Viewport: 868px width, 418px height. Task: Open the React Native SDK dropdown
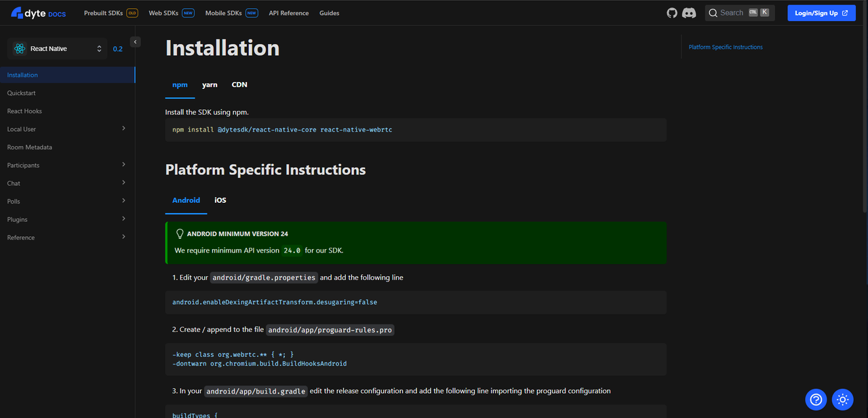point(58,49)
